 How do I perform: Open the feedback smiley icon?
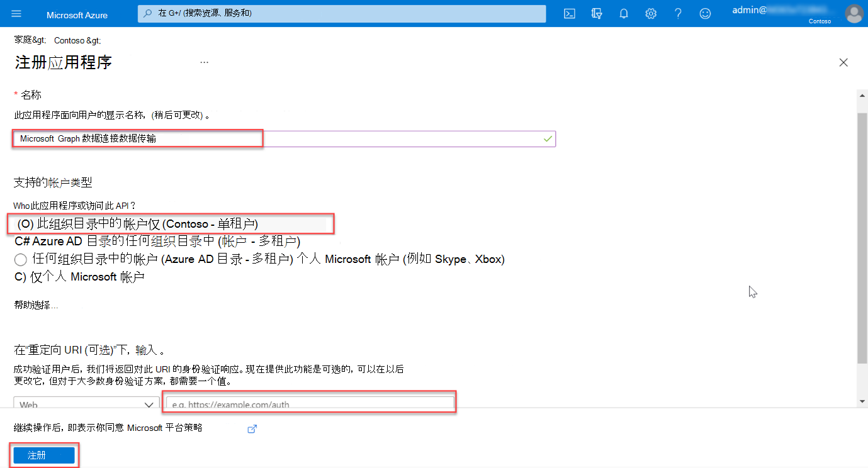705,13
